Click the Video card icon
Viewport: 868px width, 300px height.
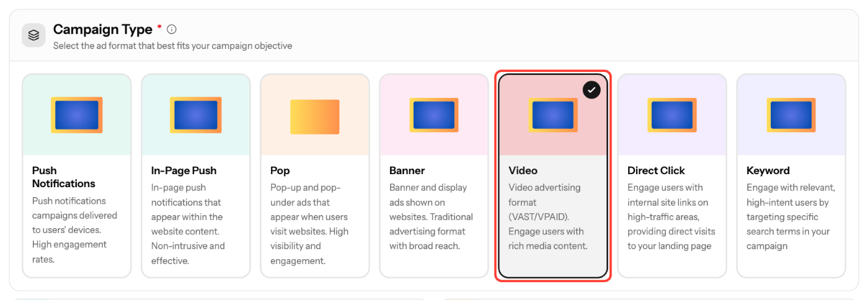[x=553, y=115]
